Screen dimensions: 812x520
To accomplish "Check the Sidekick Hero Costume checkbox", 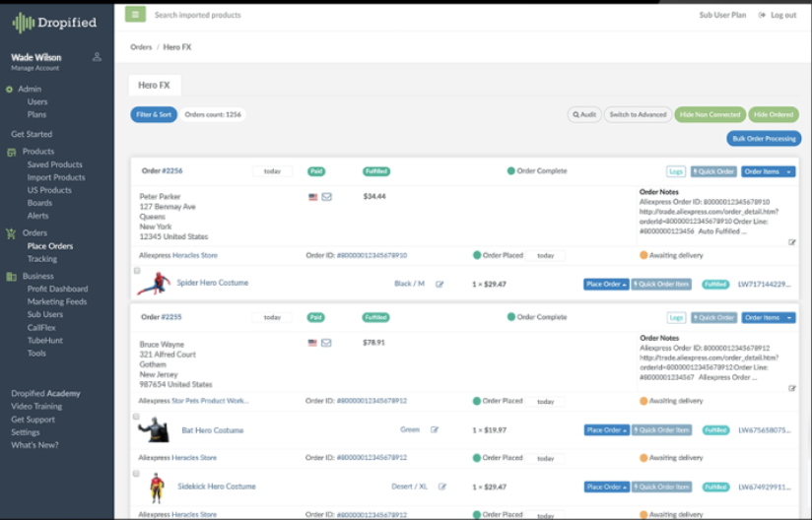I will click(x=137, y=474).
